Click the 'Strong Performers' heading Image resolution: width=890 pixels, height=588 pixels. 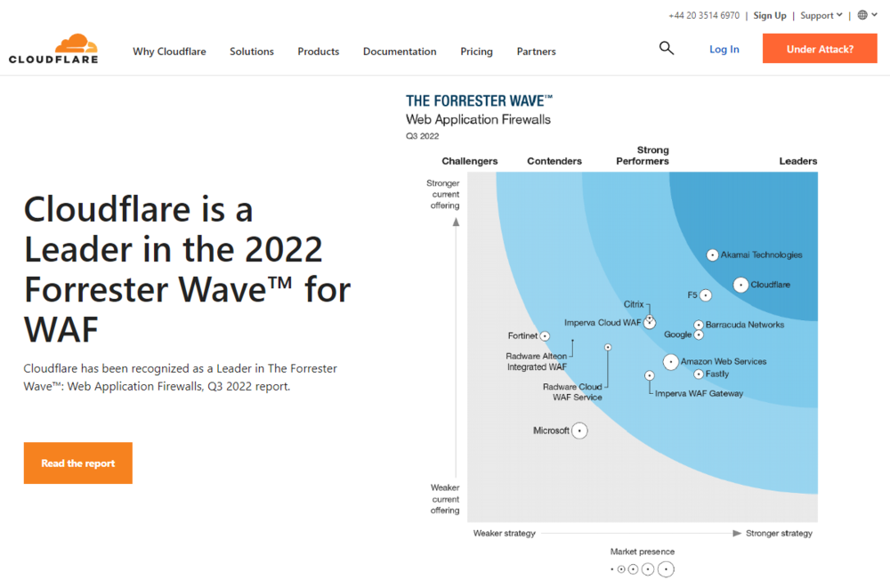pos(643,156)
